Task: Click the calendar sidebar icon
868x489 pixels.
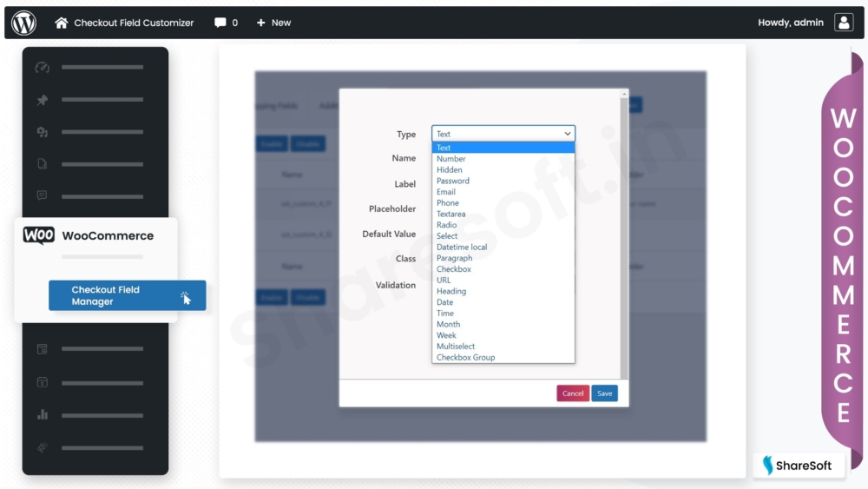Action: click(42, 383)
